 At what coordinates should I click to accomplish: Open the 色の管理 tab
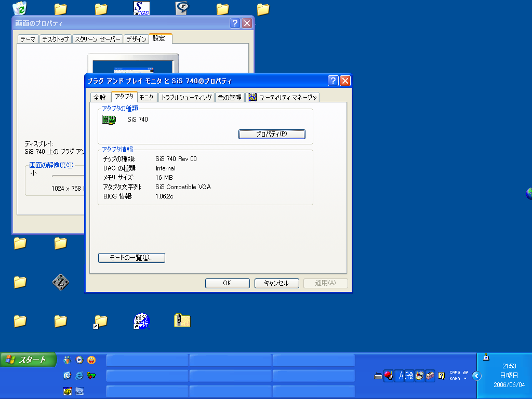click(230, 97)
